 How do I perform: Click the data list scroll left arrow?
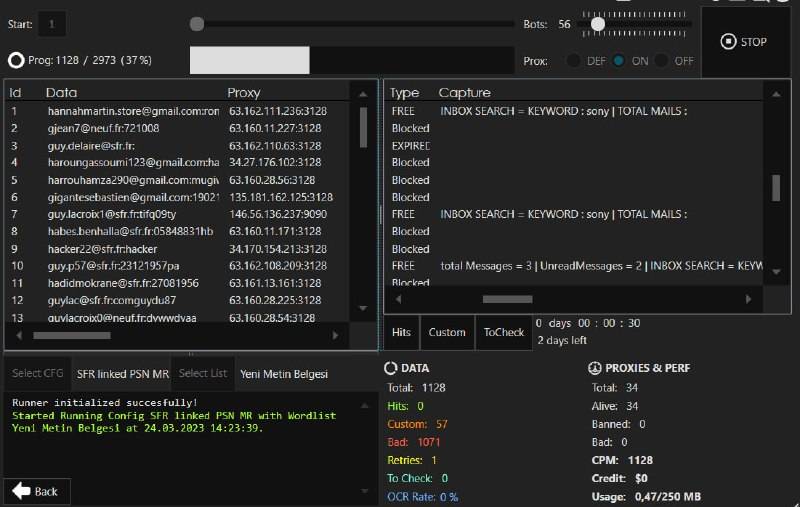[x=19, y=336]
